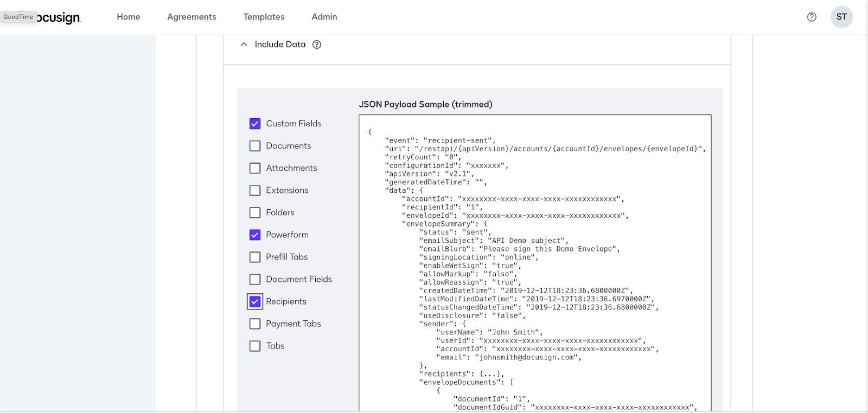Open the help question mark icon in header
868x413 pixels.
812,17
